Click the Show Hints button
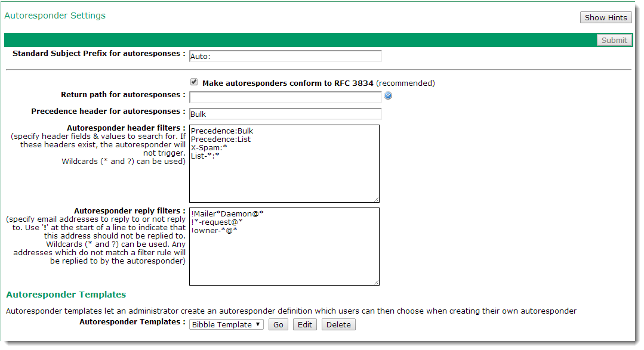Image resolution: width=644 pixels, height=350 pixels. 605,17
